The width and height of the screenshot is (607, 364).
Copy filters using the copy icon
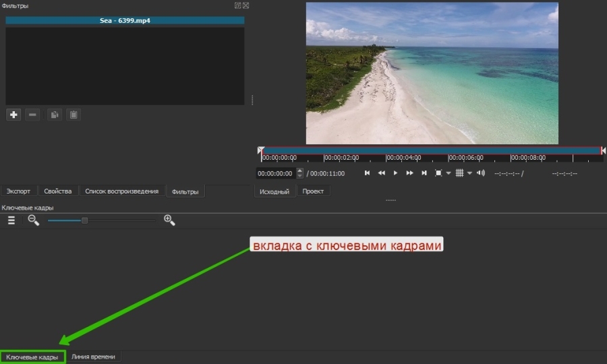(x=54, y=115)
